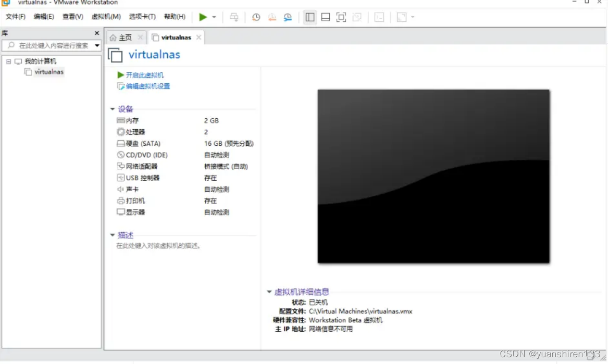Image resolution: width=608 pixels, height=364 pixels.
Task: Click the revert snapshot icon
Action: click(271, 17)
